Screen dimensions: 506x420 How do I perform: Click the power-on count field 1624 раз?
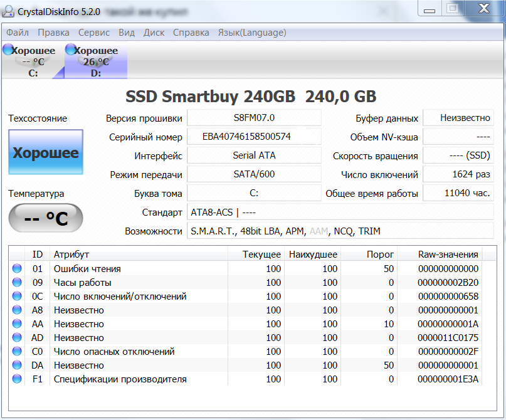pos(458,174)
